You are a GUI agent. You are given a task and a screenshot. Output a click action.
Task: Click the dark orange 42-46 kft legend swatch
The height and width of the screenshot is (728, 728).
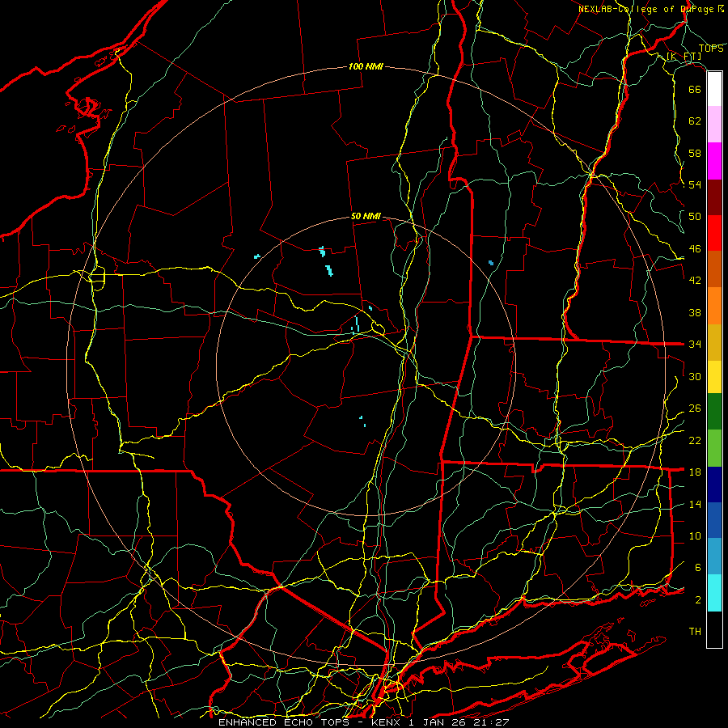714,269
